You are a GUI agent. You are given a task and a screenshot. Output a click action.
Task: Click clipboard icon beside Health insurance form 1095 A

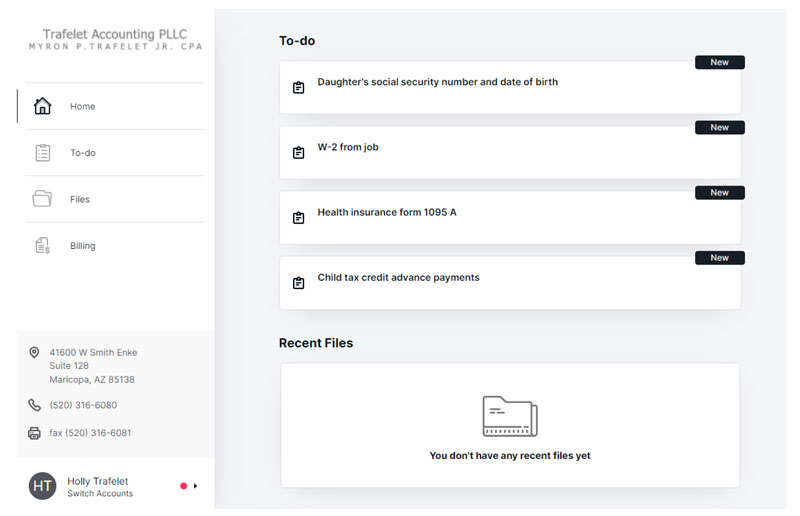(x=298, y=218)
